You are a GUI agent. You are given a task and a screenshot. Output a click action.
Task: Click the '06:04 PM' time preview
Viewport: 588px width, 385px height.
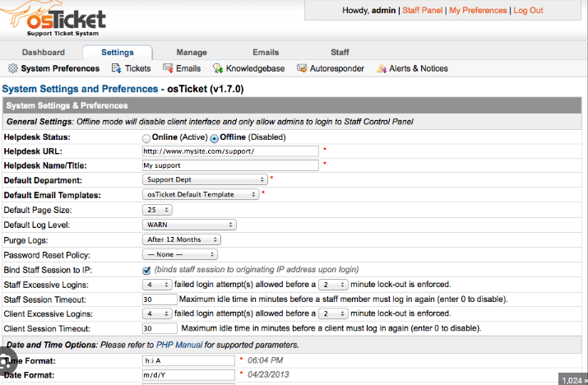coord(265,360)
